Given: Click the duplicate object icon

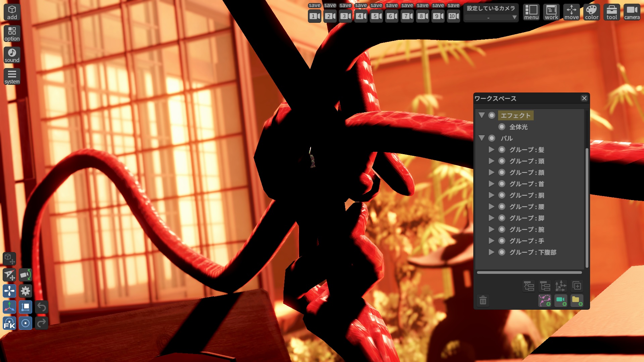Looking at the screenshot, I should click(577, 286).
